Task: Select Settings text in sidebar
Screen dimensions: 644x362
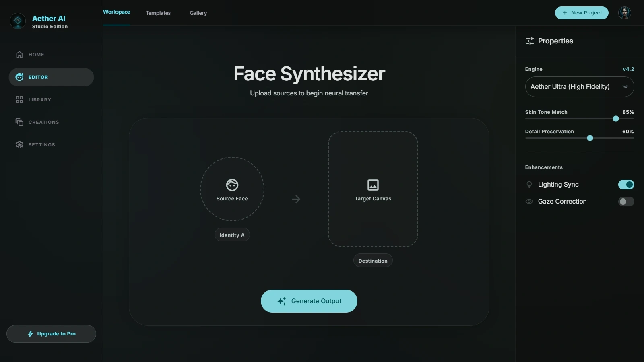Action: (42, 145)
